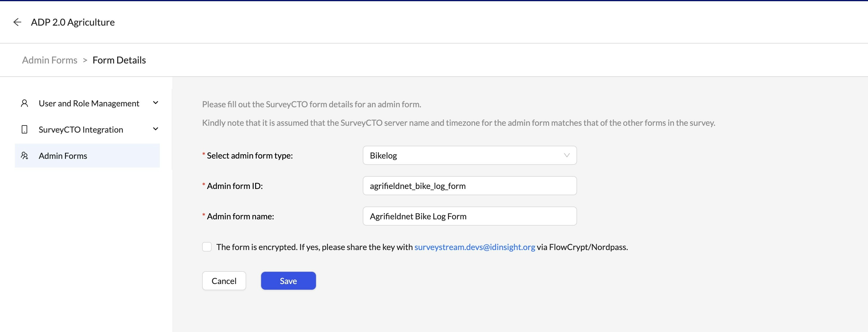The image size is (868, 332).
Task: Click the User and Role Management person icon
Action: click(24, 103)
